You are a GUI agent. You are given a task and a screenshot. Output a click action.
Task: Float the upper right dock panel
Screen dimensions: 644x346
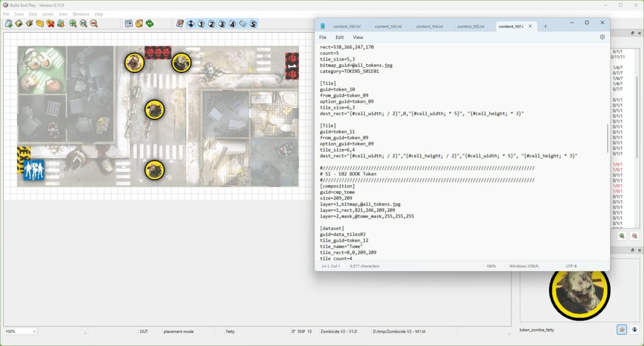[x=633, y=33]
